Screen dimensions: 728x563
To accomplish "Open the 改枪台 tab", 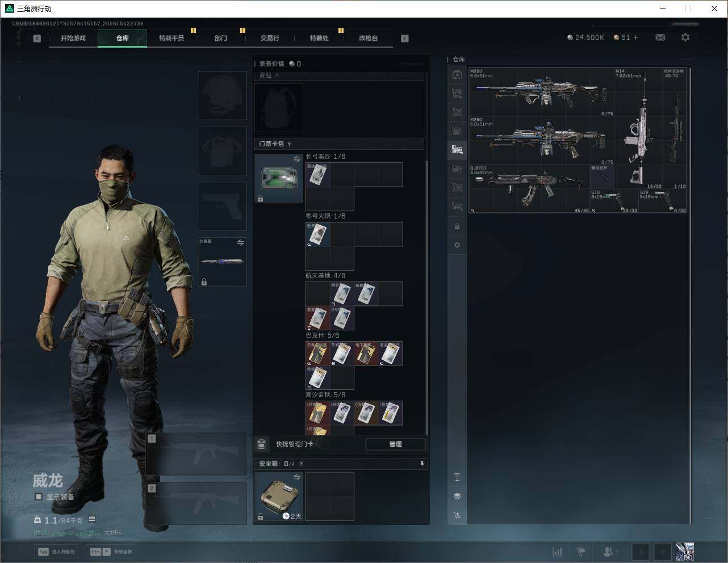I will (x=368, y=38).
